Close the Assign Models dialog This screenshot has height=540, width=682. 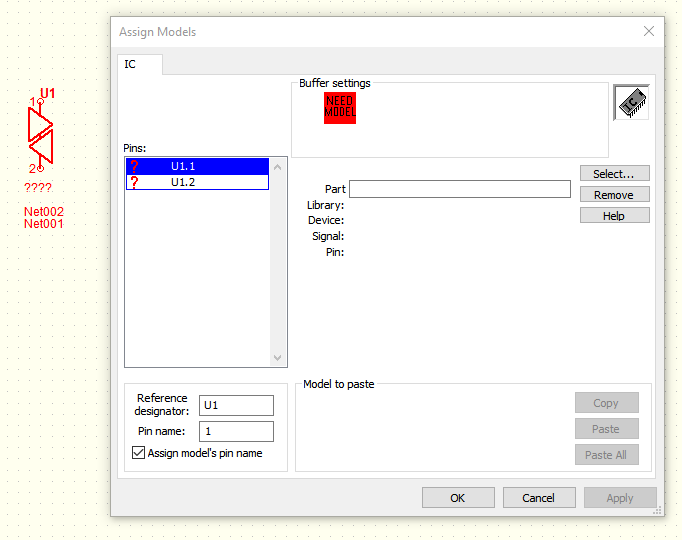coord(648,31)
